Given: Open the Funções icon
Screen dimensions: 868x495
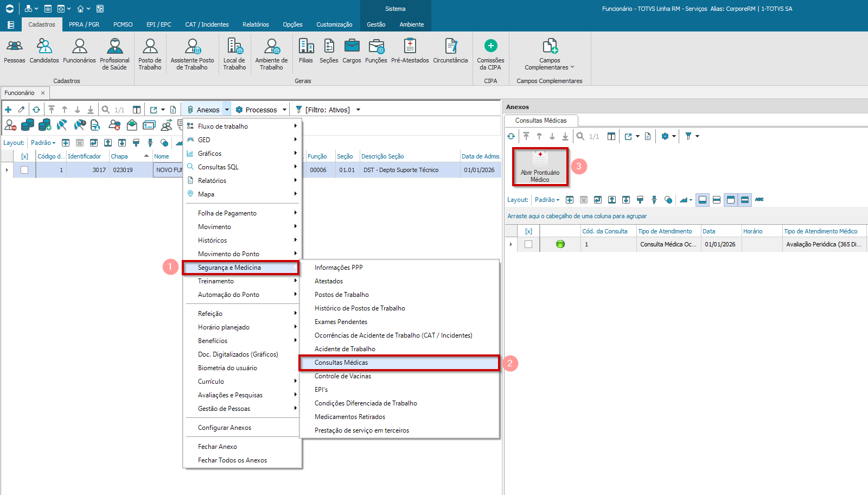Looking at the screenshot, I should 376,52.
